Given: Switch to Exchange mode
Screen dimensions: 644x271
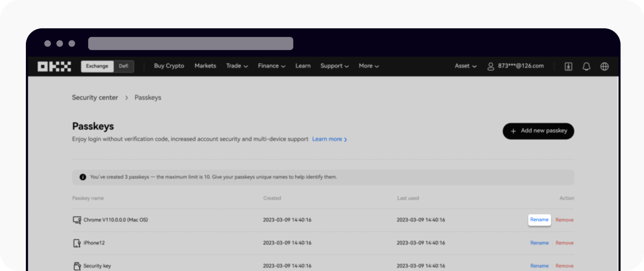Looking at the screenshot, I should pos(97,66).
